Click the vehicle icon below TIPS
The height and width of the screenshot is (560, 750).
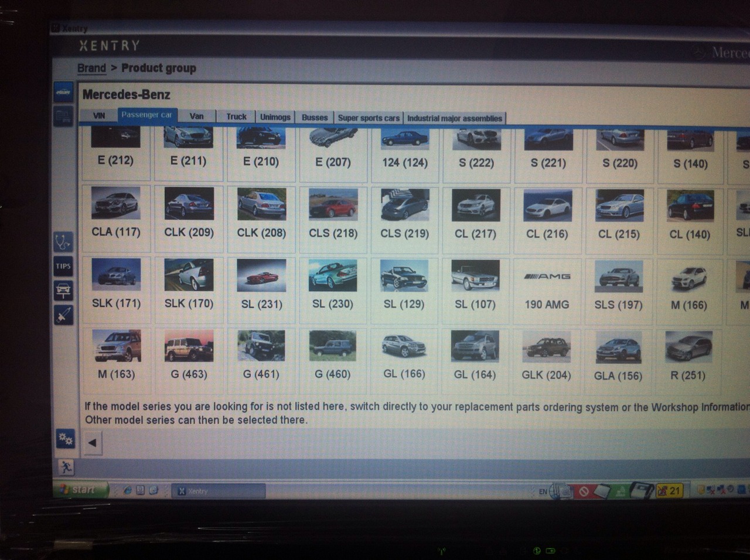click(x=63, y=290)
